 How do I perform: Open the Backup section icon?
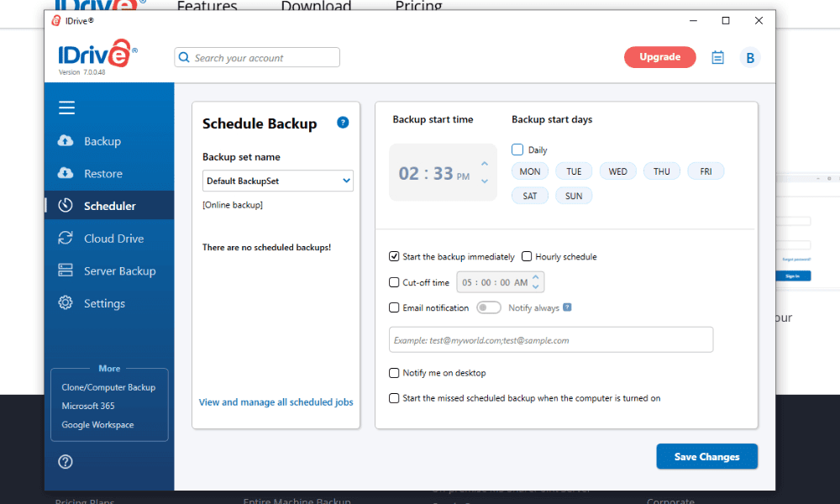coord(66,141)
